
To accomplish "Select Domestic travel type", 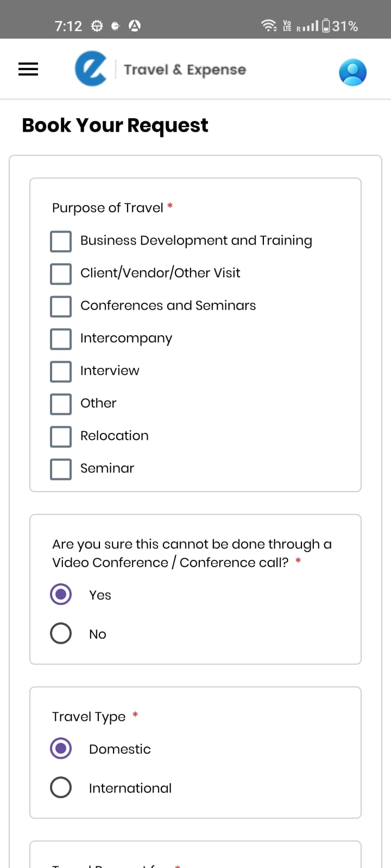I will (61, 748).
